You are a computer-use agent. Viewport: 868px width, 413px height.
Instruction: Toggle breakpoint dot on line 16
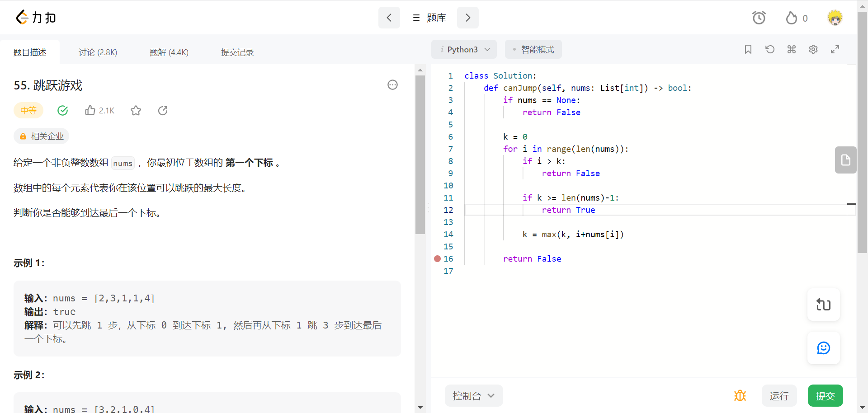(437, 258)
